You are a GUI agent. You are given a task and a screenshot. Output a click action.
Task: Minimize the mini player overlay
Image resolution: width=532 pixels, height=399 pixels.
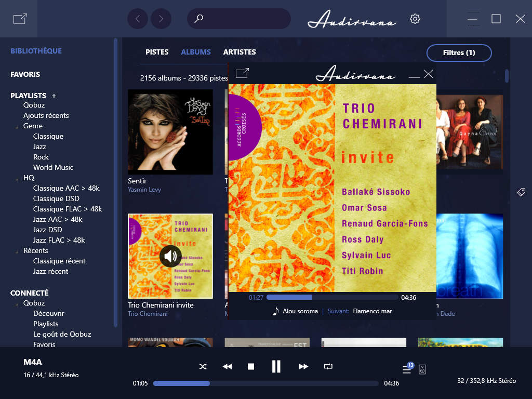click(414, 77)
